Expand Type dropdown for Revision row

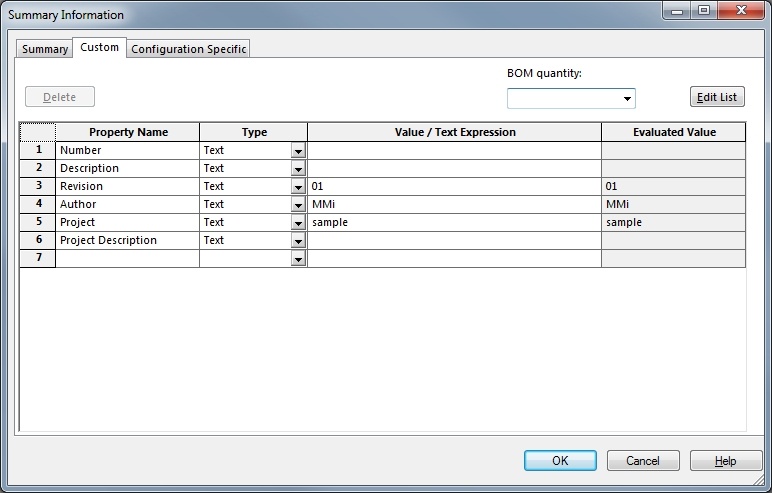click(x=298, y=187)
